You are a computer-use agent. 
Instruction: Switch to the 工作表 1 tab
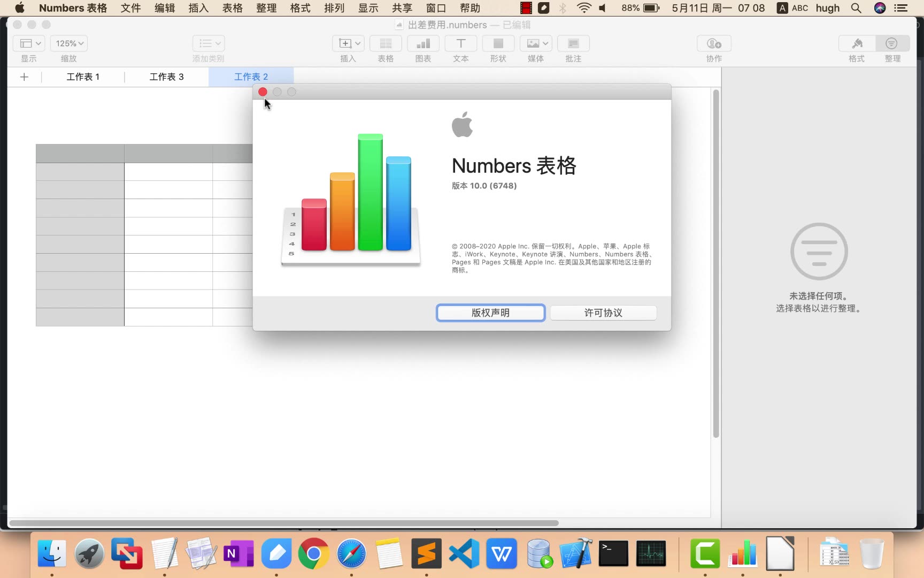(83, 77)
